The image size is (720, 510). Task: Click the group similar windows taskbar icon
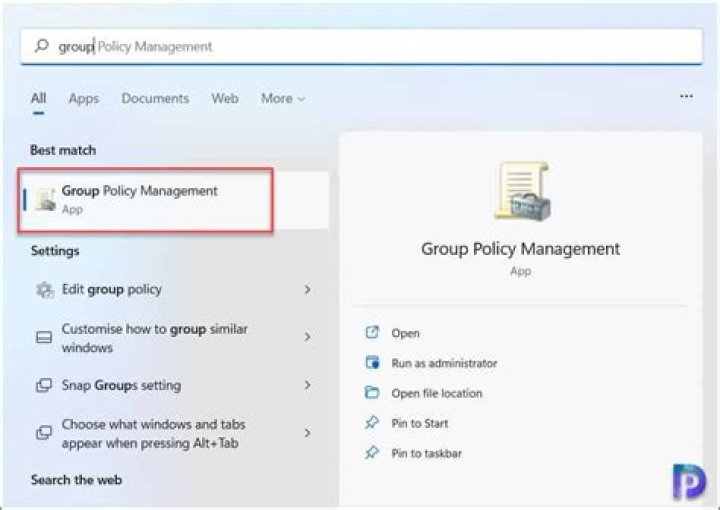(44, 337)
